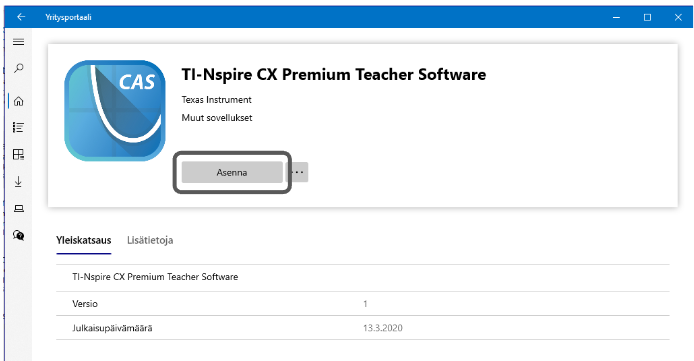Open downloads and updates arrow icon
The width and height of the screenshot is (694, 361).
(19, 181)
